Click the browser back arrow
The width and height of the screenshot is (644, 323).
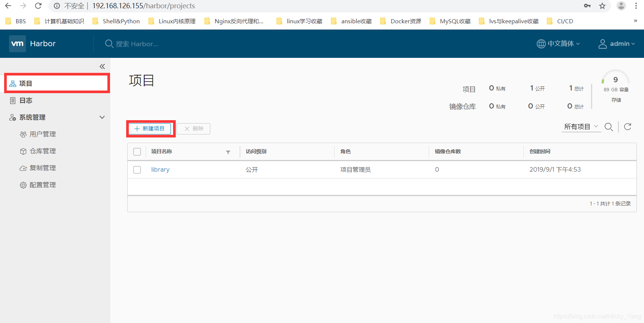tap(8, 6)
